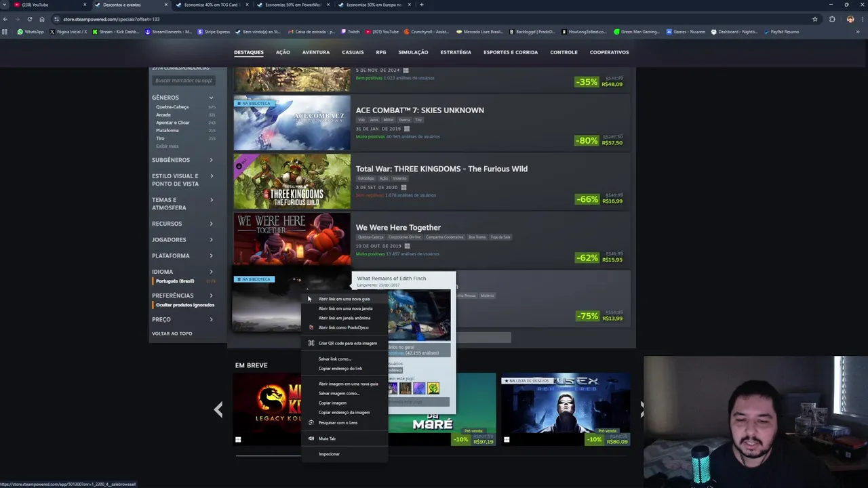Screen dimensions: 868x488
Task: Toggle 'Ocultar produtos ignorados' preference
Action: (184, 305)
